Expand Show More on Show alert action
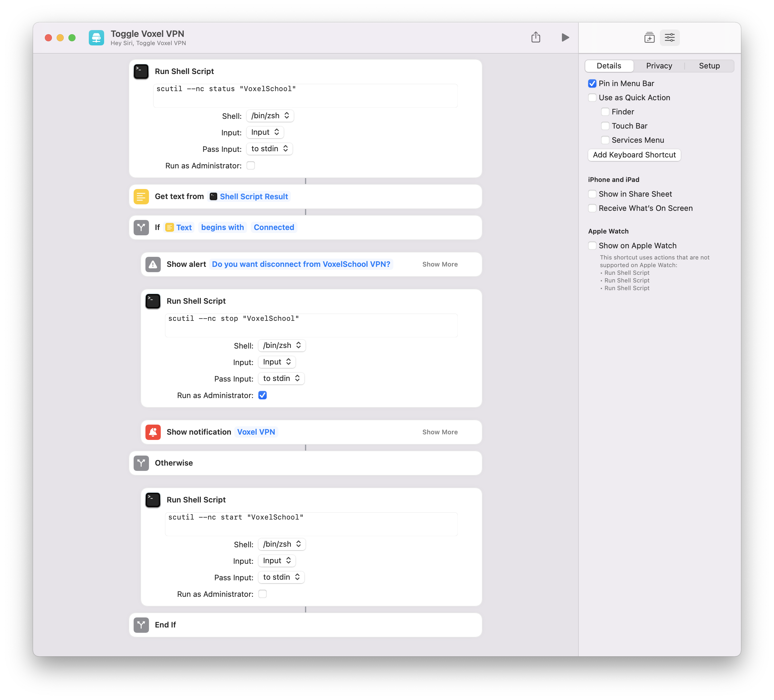Viewport: 774px width, 700px height. point(440,264)
